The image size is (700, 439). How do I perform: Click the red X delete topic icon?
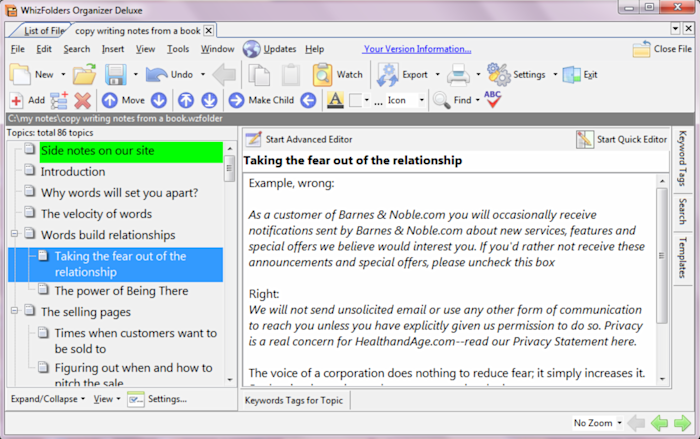[83, 100]
